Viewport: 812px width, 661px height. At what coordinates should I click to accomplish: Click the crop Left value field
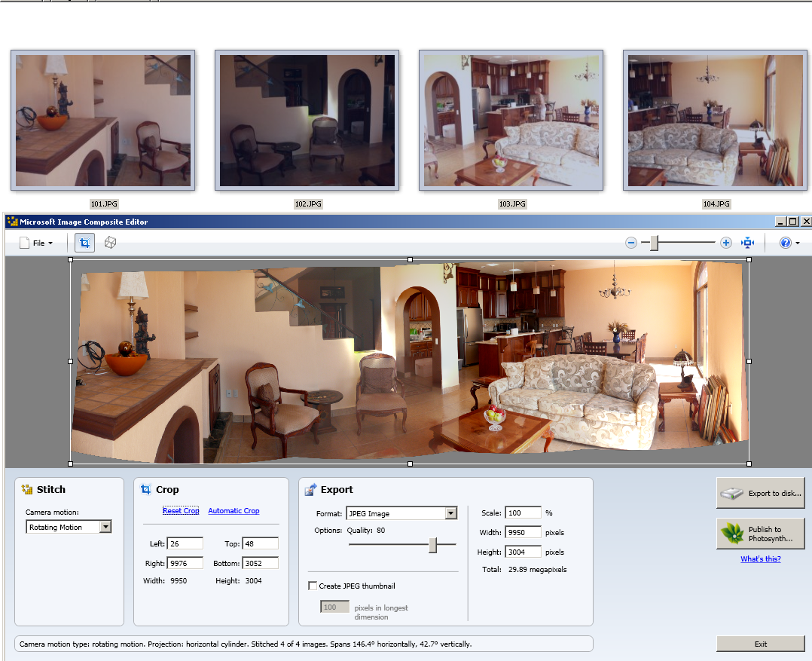tap(185, 543)
